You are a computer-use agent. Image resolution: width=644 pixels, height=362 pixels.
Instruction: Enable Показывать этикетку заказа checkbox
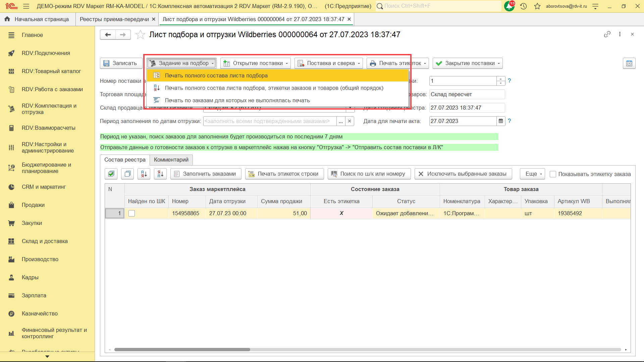click(553, 174)
